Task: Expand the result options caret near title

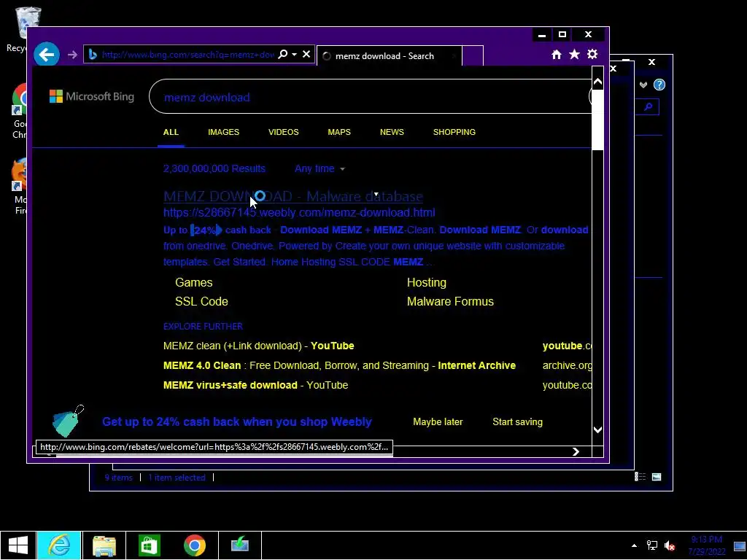Action: click(376, 194)
